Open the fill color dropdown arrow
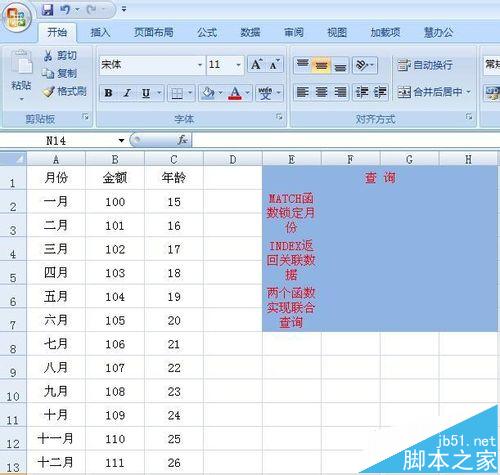The image size is (500, 475). 220,93
